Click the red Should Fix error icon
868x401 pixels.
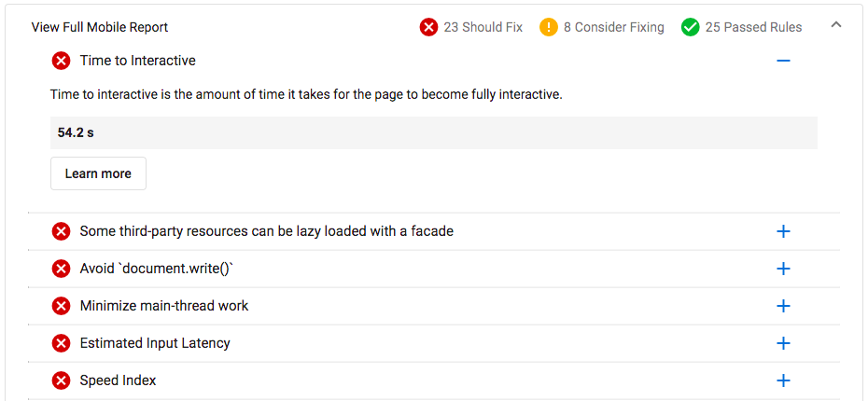tap(428, 27)
